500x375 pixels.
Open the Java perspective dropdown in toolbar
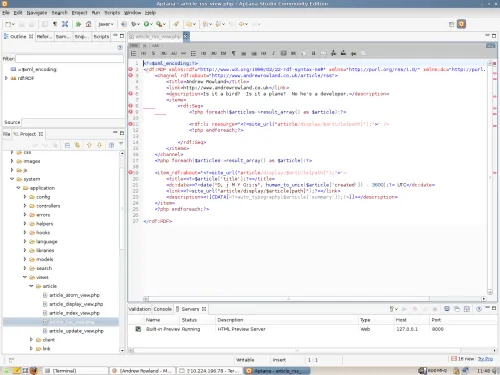(106, 24)
